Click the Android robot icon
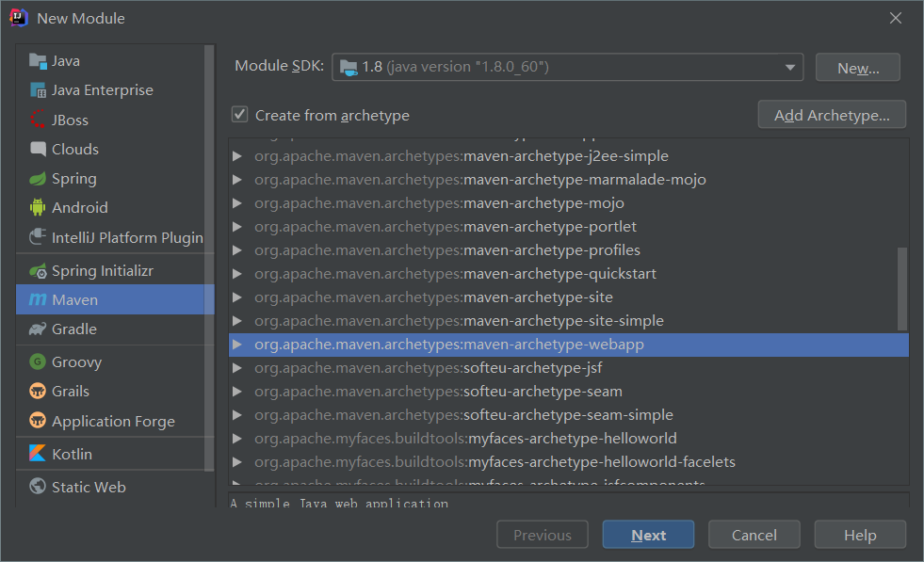 (38, 207)
